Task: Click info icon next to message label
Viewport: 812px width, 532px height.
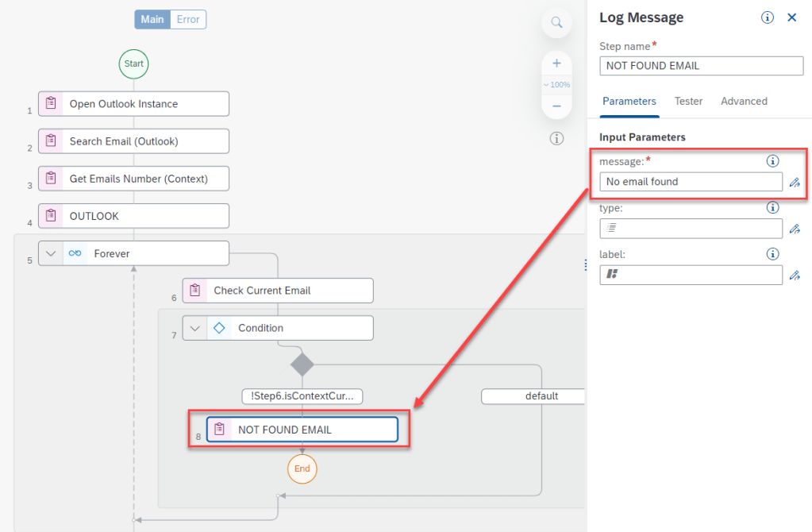Action: tap(772, 161)
